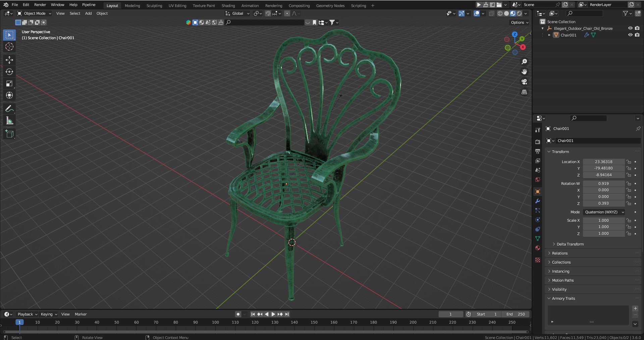This screenshot has height=340, width=644.
Task: Open viewport Options dropdown
Action: [x=520, y=22]
